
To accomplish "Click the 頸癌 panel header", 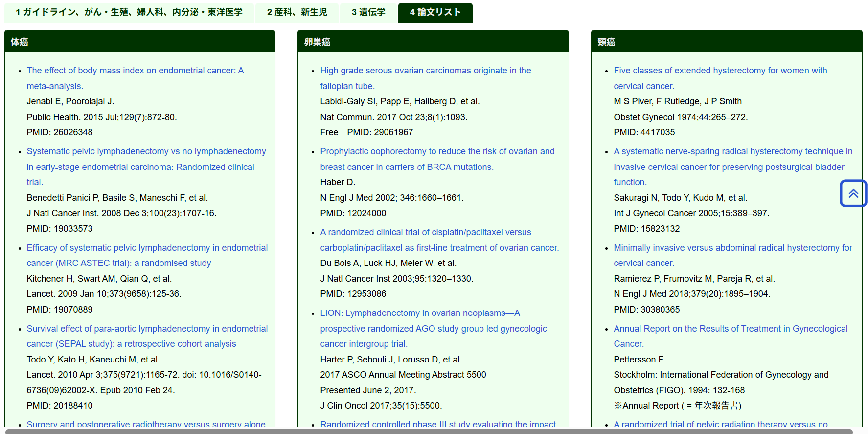I will [x=726, y=42].
